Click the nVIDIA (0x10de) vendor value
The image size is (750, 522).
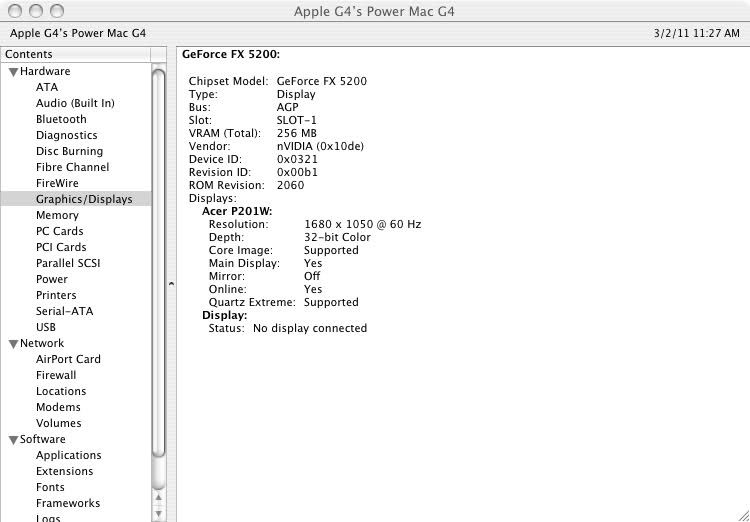click(320, 146)
